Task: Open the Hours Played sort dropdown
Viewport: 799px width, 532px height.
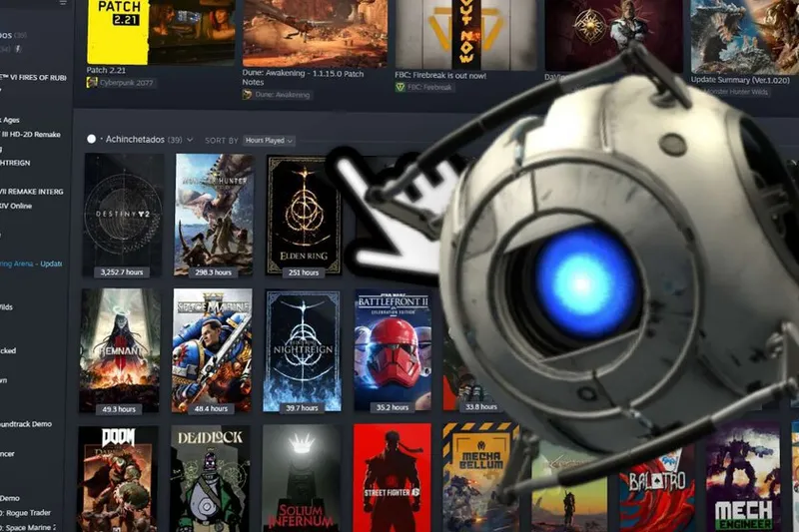Action: [269, 141]
